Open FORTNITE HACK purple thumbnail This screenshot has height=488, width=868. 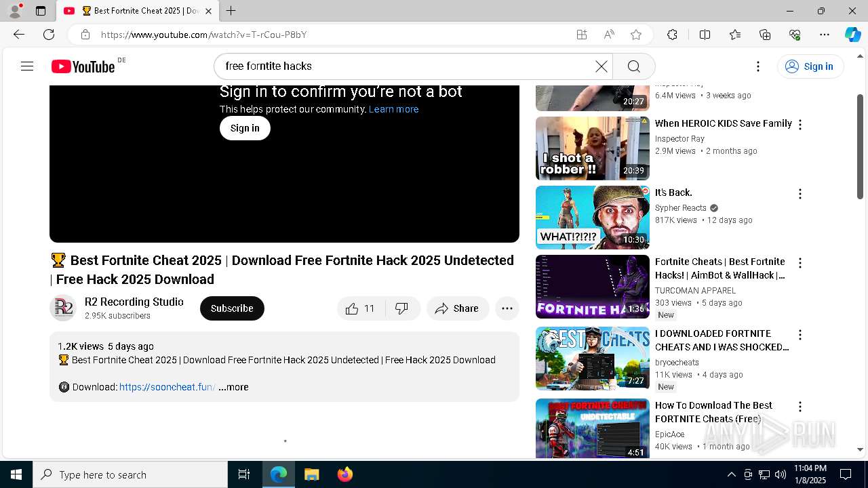593,287
